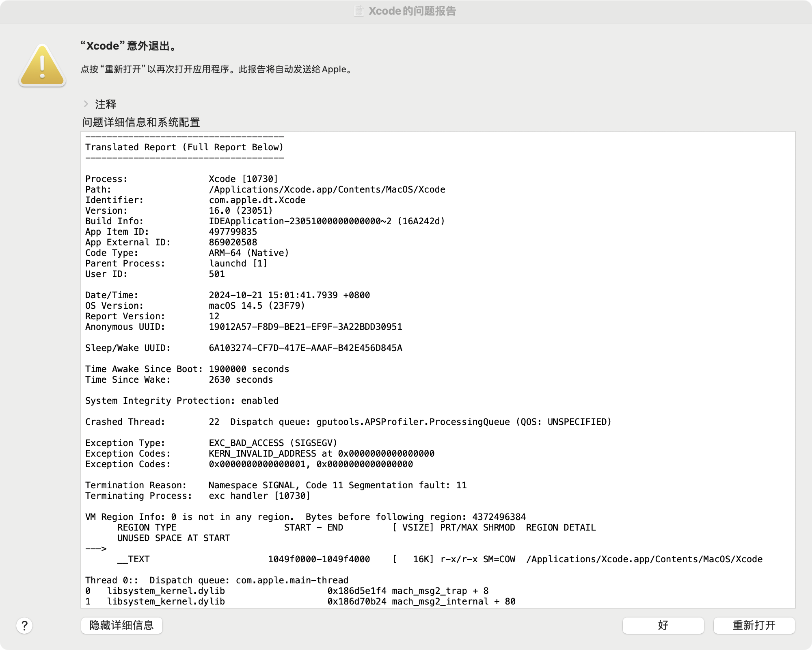Click Sleep/Wake UUID 6A103274 value
The height and width of the screenshot is (650, 812).
(x=305, y=348)
